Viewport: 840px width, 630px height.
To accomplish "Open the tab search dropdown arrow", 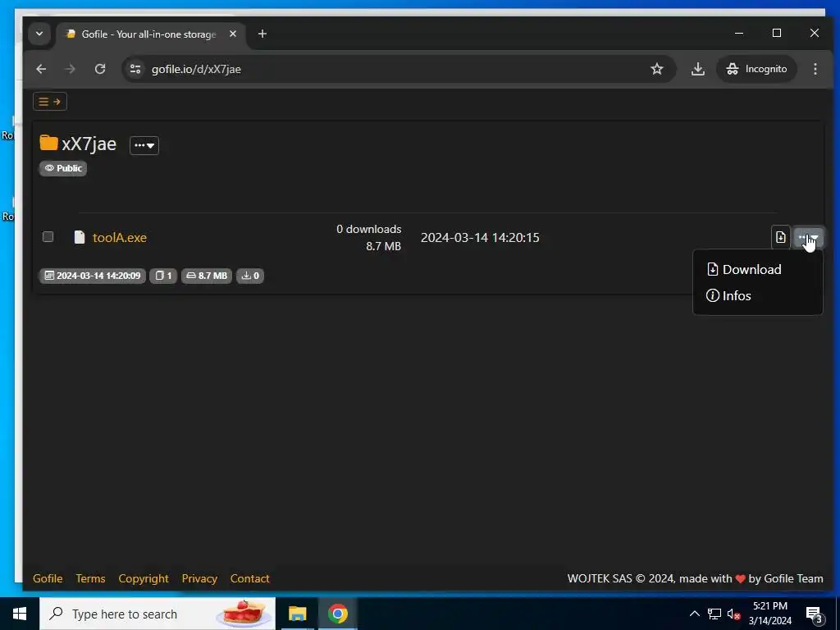I will (39, 34).
